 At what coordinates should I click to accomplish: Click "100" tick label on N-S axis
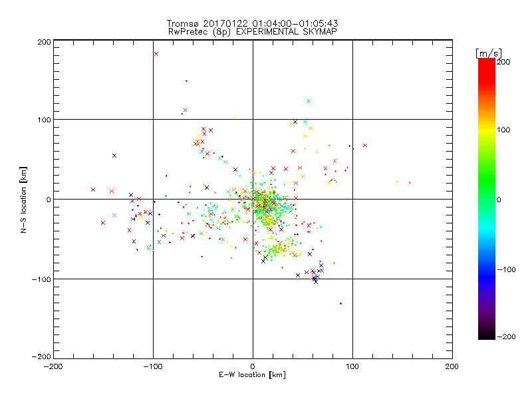(44, 120)
